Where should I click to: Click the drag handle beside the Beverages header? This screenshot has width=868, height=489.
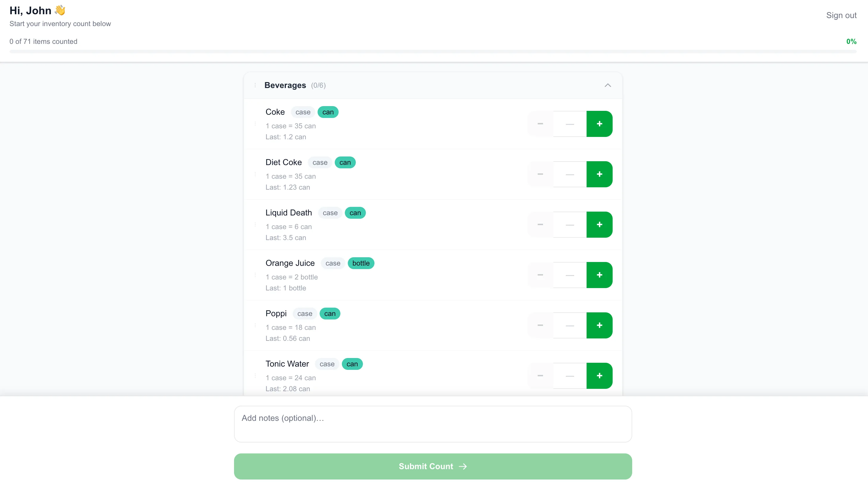pos(255,85)
